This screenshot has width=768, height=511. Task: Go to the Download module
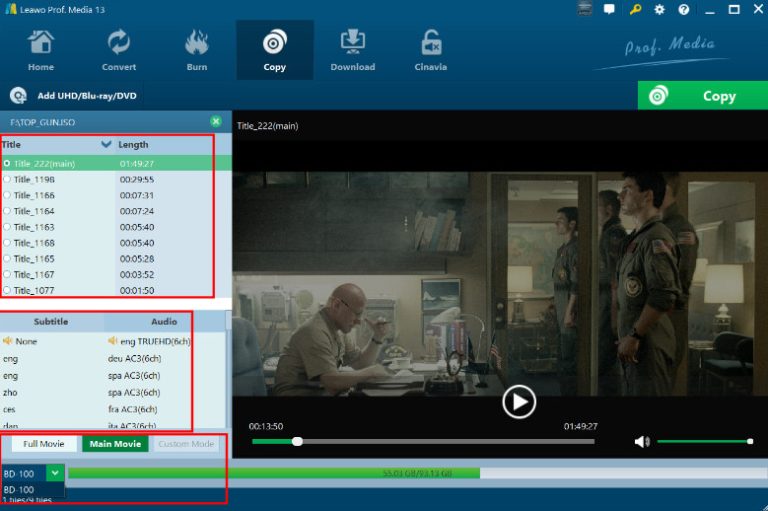[x=352, y=50]
